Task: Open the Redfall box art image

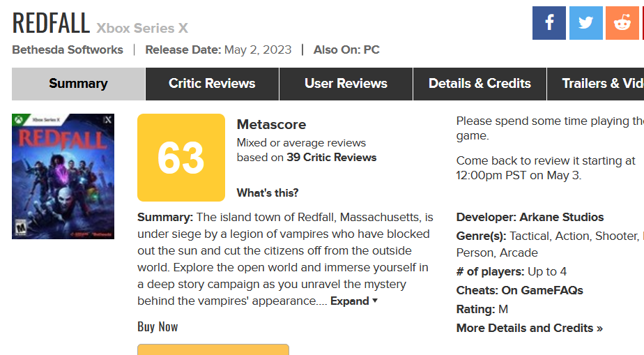Action: [63, 176]
